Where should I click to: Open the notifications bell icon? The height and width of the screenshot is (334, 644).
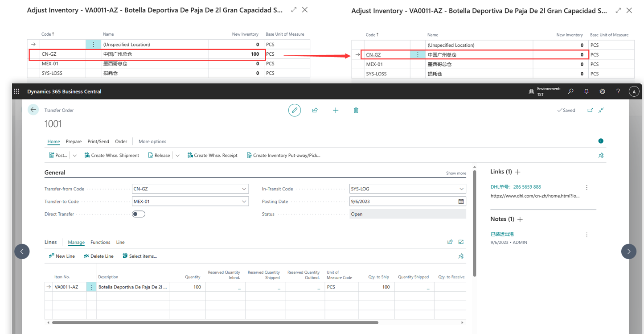(x=587, y=91)
